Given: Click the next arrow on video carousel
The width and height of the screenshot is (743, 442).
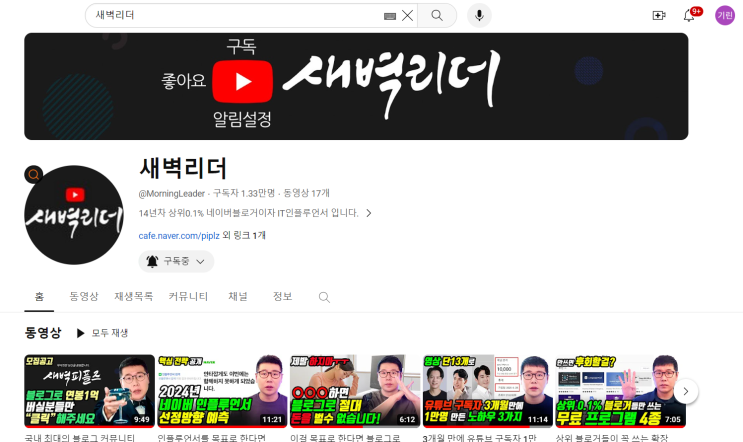Looking at the screenshot, I should [x=685, y=391].
